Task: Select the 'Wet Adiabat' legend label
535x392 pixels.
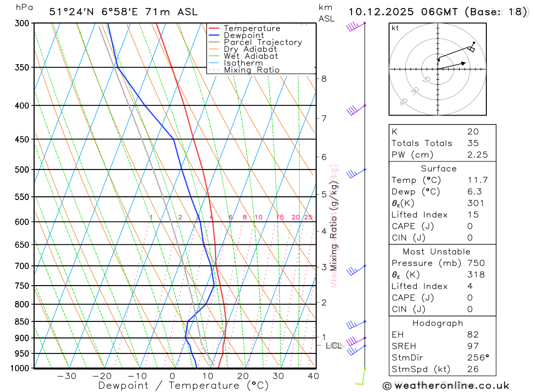Action: [x=251, y=56]
